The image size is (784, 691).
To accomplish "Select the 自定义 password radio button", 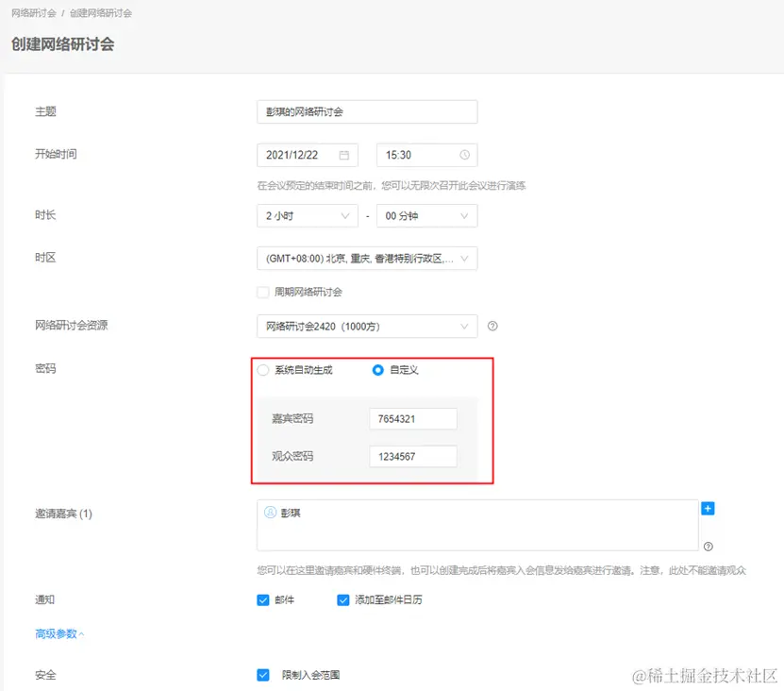I will coord(378,370).
